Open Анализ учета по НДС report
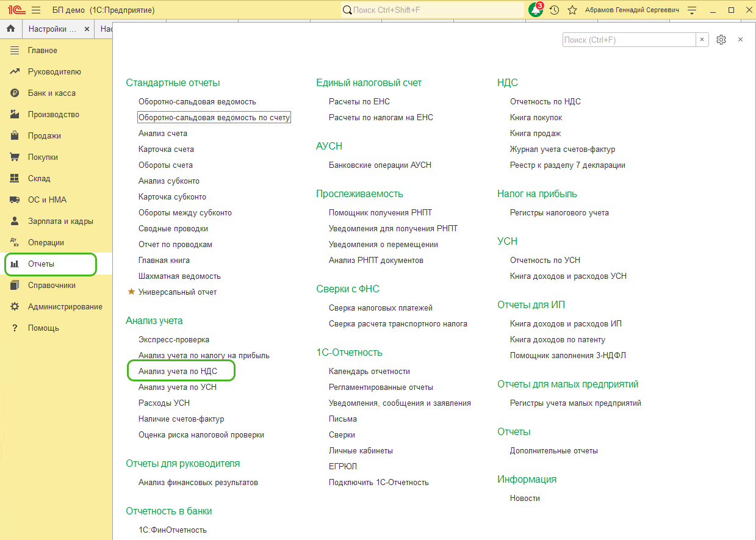Viewport: 756px width, 540px height. click(x=178, y=371)
